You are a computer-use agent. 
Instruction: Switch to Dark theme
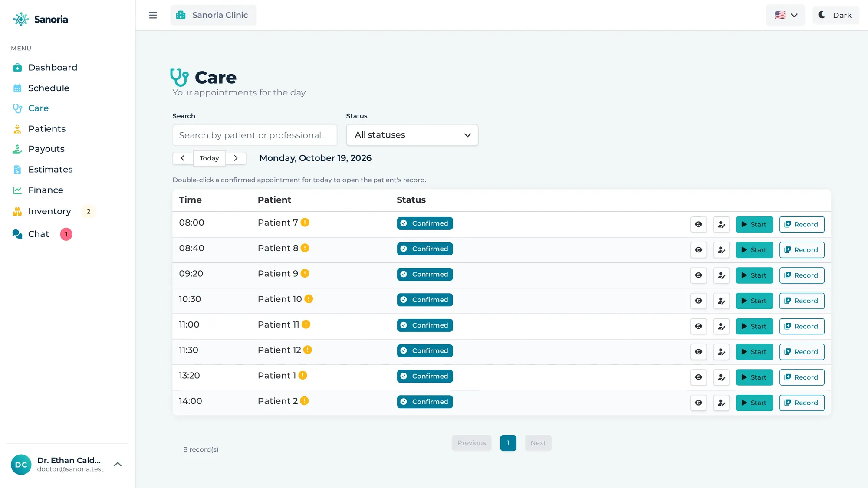pos(835,15)
